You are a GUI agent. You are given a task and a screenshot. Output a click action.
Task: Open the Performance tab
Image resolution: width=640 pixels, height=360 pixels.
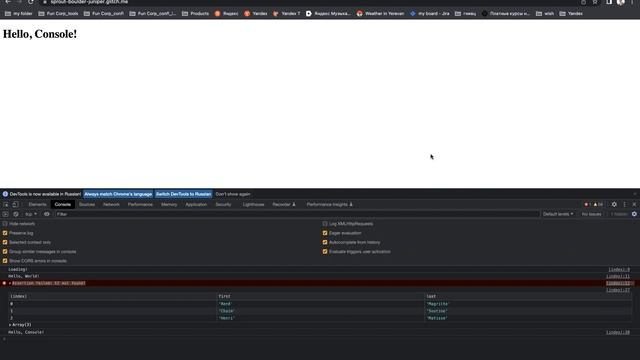click(x=140, y=204)
